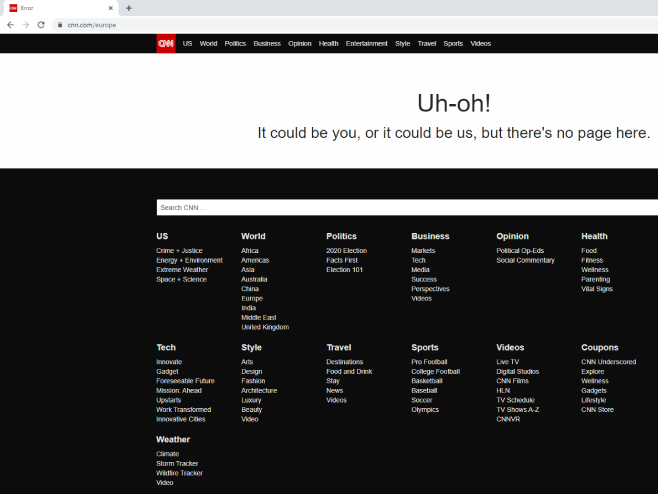Click the Food and Drink link

(349, 372)
